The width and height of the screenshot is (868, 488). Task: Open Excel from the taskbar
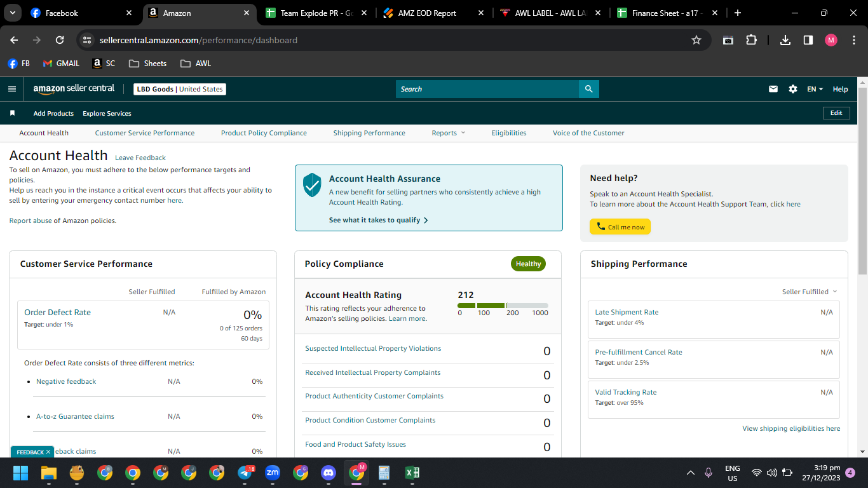(412, 473)
